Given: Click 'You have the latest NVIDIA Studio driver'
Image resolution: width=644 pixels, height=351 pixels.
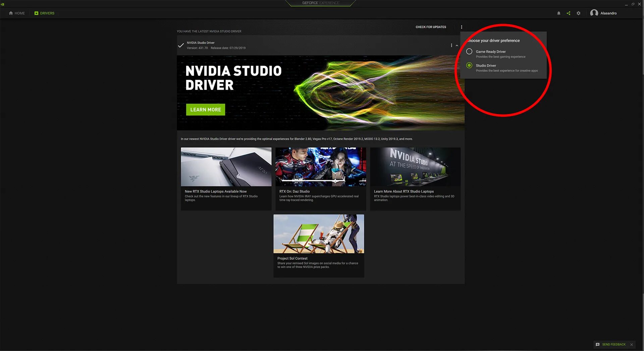Looking at the screenshot, I should point(209,31).
